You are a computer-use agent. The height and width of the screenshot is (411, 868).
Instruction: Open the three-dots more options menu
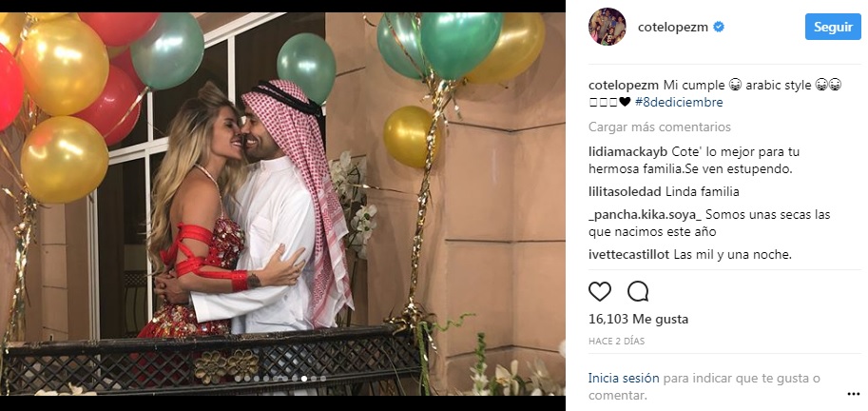point(853,395)
